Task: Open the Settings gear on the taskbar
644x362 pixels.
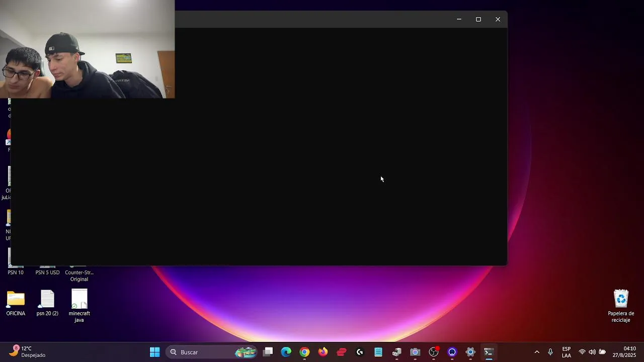Action: tap(470, 352)
